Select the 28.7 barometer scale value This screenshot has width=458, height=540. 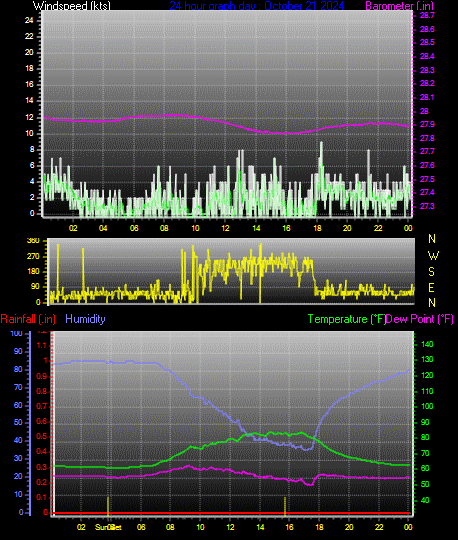click(427, 15)
